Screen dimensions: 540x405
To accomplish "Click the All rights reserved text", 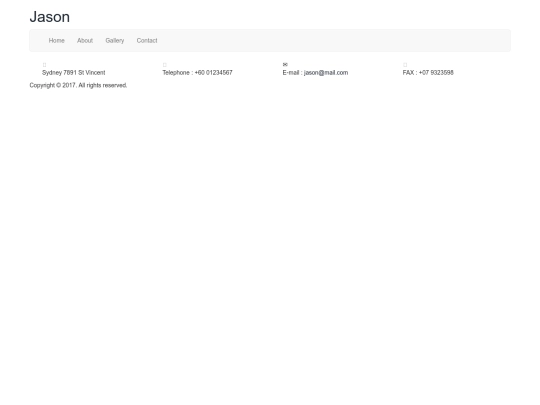I will coord(103,85).
